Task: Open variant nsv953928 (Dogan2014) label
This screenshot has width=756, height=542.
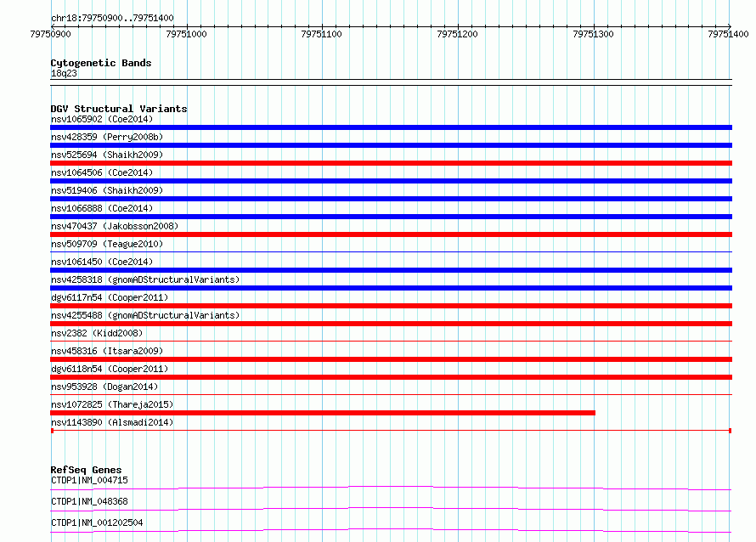Action: pos(104,387)
